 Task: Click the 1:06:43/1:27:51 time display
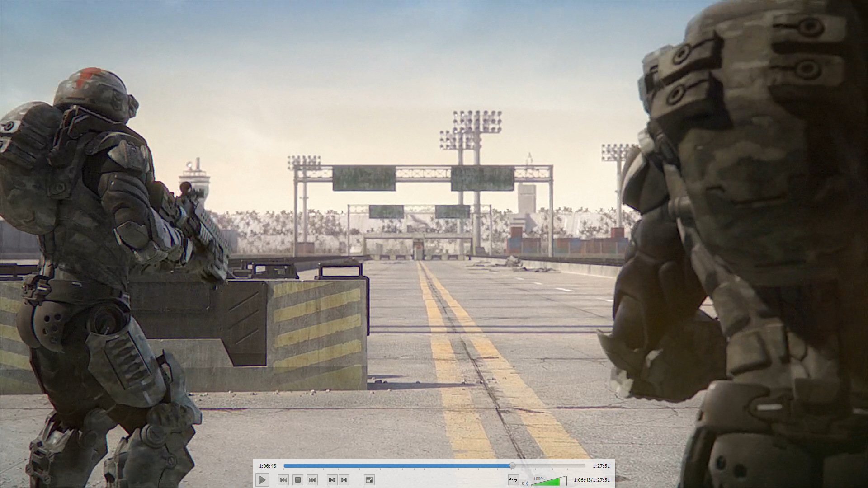(x=591, y=480)
